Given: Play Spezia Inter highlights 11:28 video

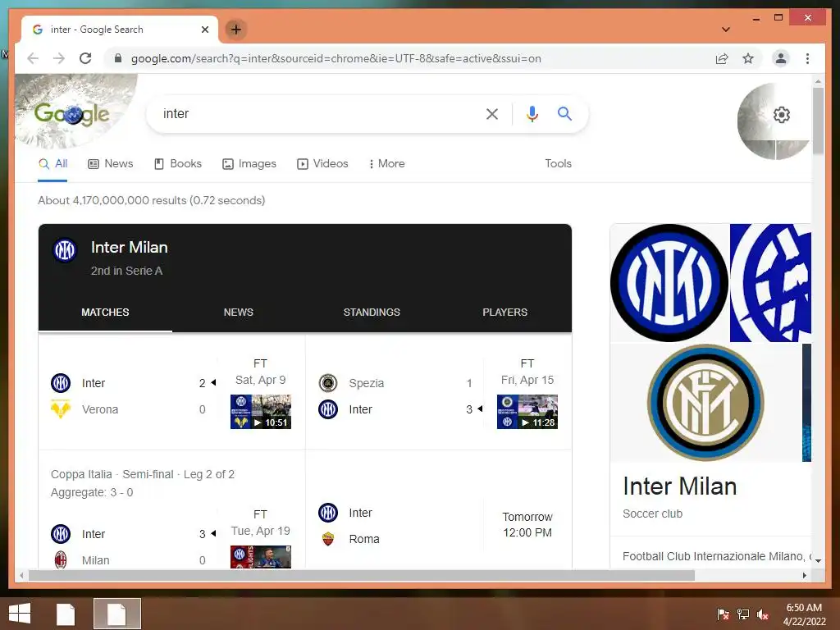Looking at the screenshot, I should tap(527, 412).
